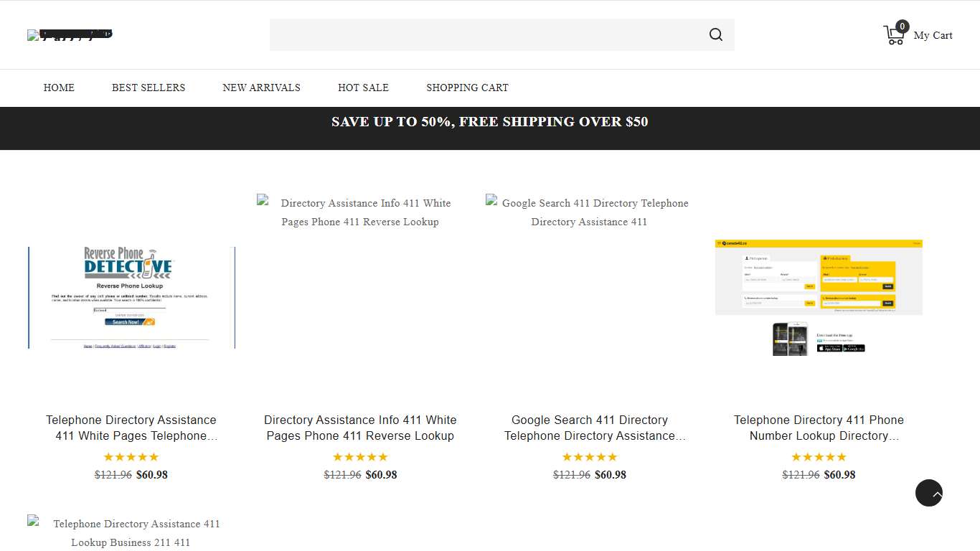The width and height of the screenshot is (980, 551).
Task: Click the star rating under the Reverse Phone Detective product
Action: [131, 457]
